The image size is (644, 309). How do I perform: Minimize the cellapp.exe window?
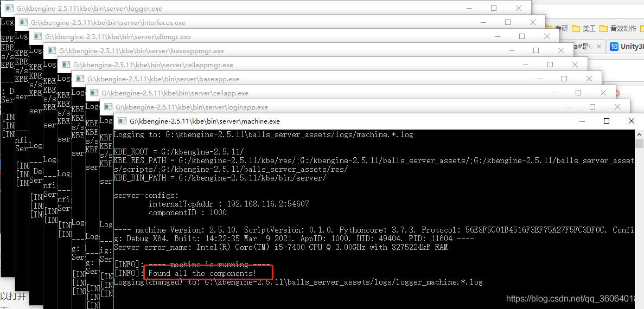tap(553, 93)
